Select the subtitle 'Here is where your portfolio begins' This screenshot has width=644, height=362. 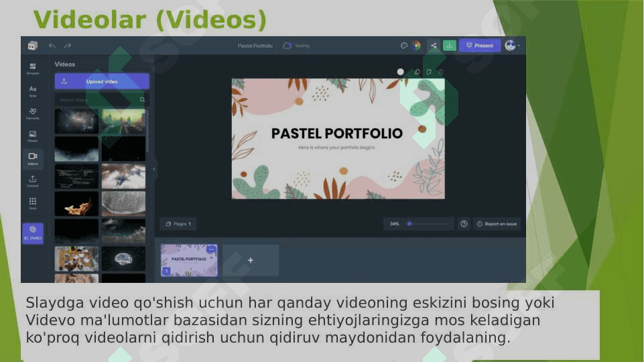coord(337,147)
